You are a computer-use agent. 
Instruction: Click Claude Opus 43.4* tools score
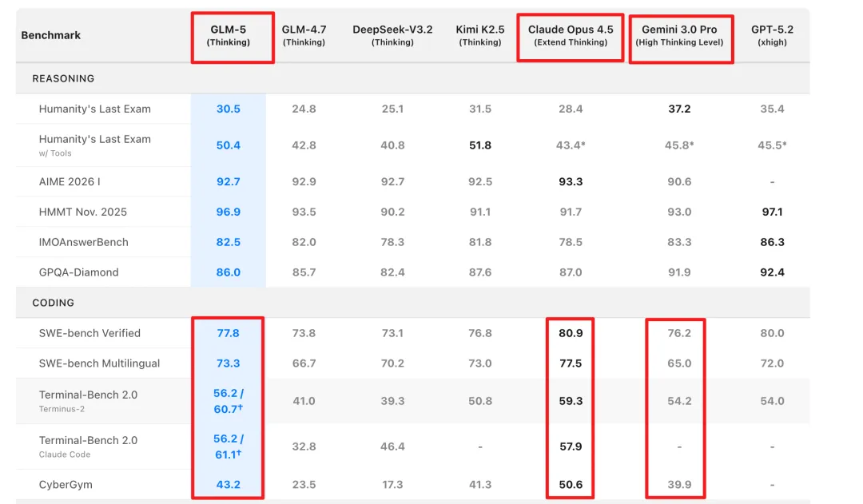tap(572, 145)
